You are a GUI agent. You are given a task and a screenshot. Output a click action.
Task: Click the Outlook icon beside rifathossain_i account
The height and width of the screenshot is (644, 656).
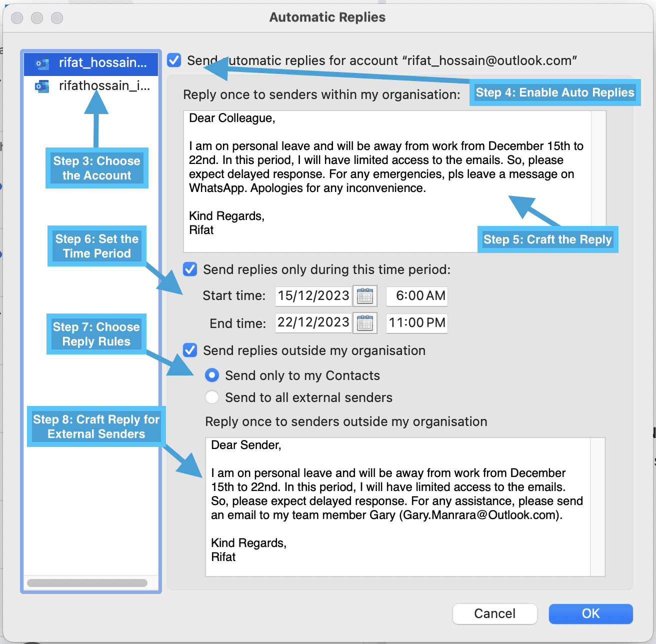tap(43, 85)
